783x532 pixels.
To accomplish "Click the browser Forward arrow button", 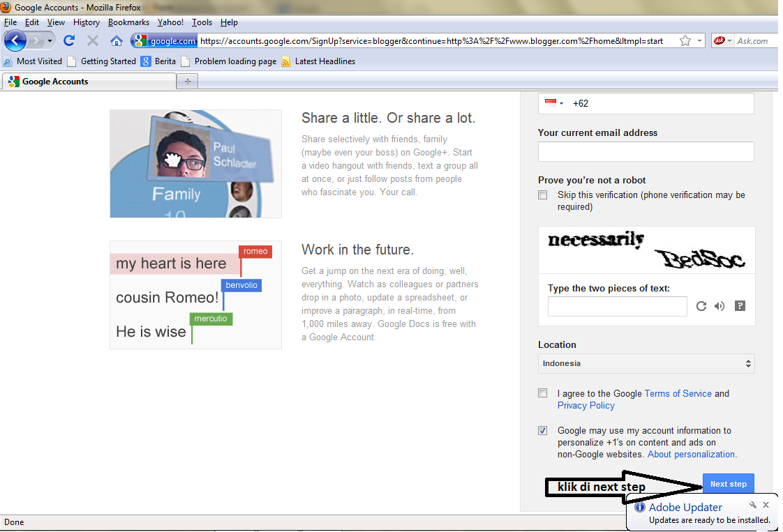I will (36, 41).
